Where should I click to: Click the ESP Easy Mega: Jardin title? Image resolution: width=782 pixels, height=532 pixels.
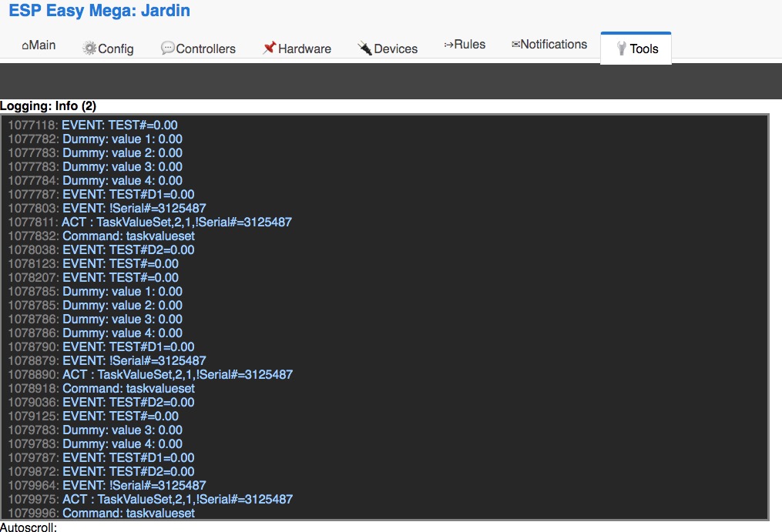[x=99, y=11]
